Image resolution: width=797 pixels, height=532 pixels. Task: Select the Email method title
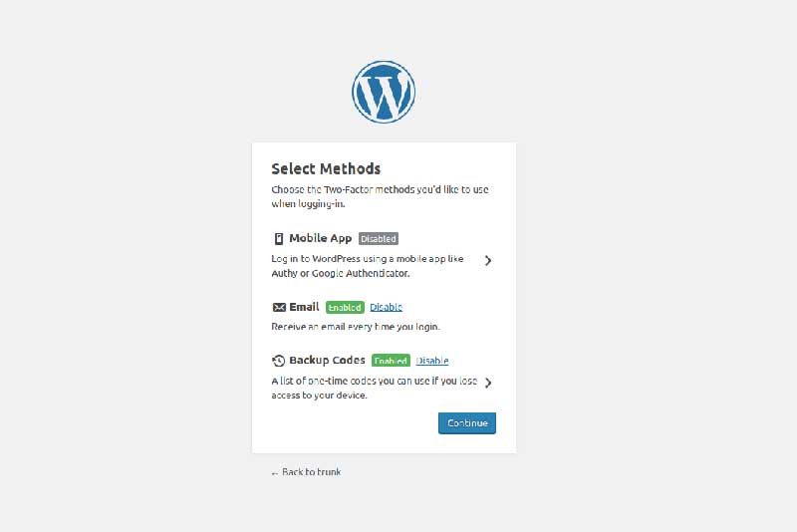(x=304, y=307)
